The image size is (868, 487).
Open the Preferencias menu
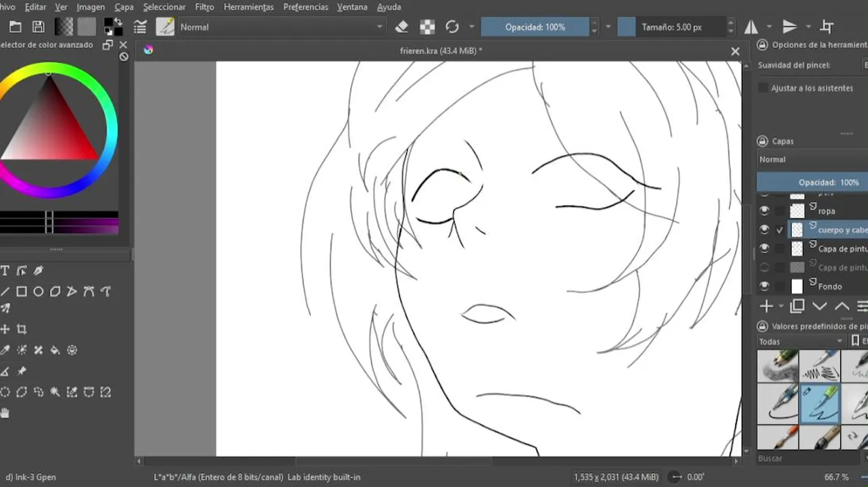306,7
